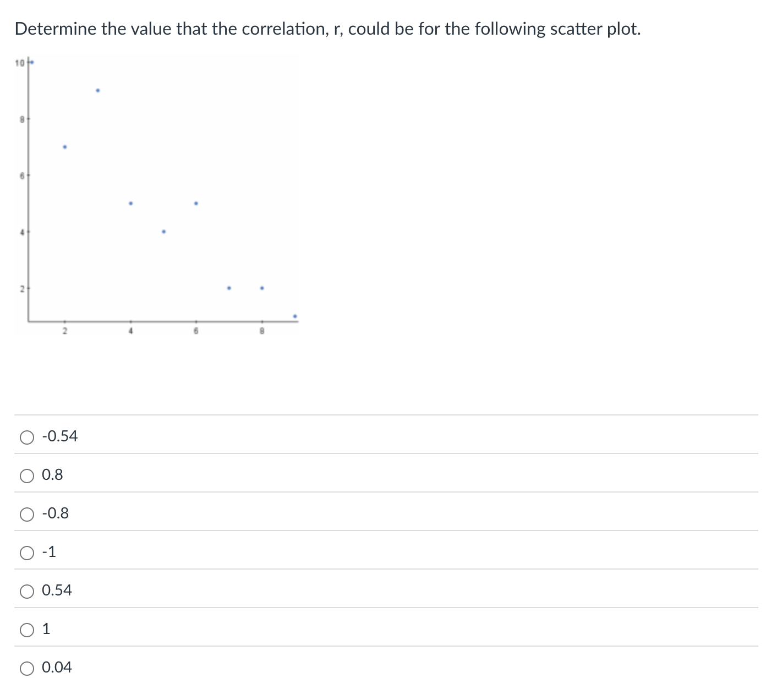Select the -0.8 answer option
The width and height of the screenshot is (777, 700).
point(26,514)
